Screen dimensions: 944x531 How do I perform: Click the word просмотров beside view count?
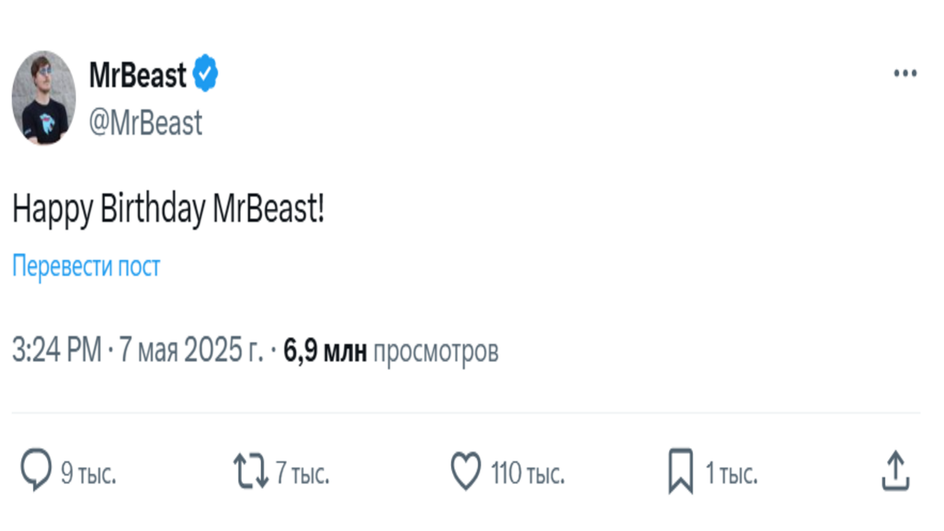pyautogui.click(x=436, y=352)
